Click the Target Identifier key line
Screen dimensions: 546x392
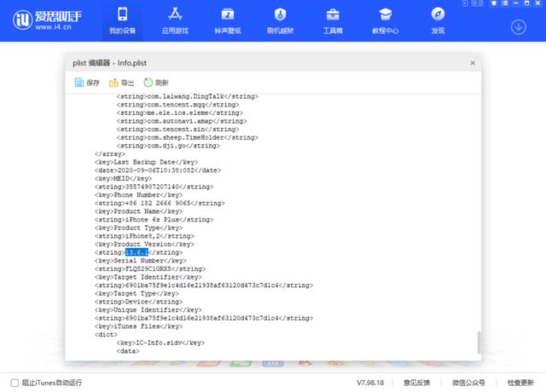148,277
